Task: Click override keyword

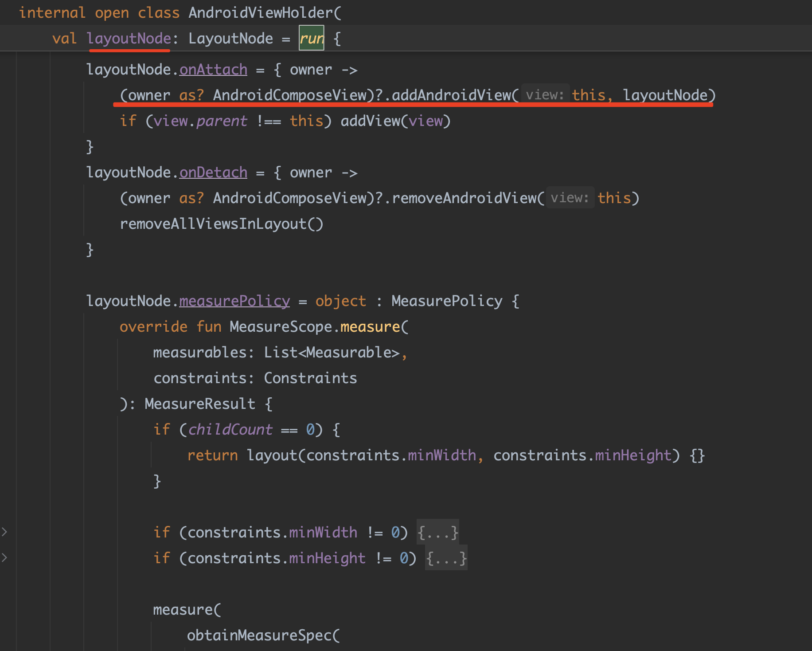Action: [153, 327]
